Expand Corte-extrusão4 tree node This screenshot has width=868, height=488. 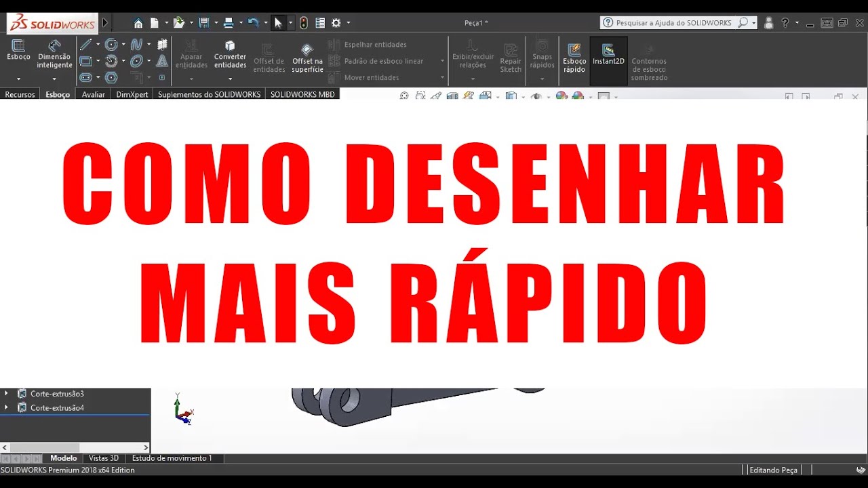[6, 407]
